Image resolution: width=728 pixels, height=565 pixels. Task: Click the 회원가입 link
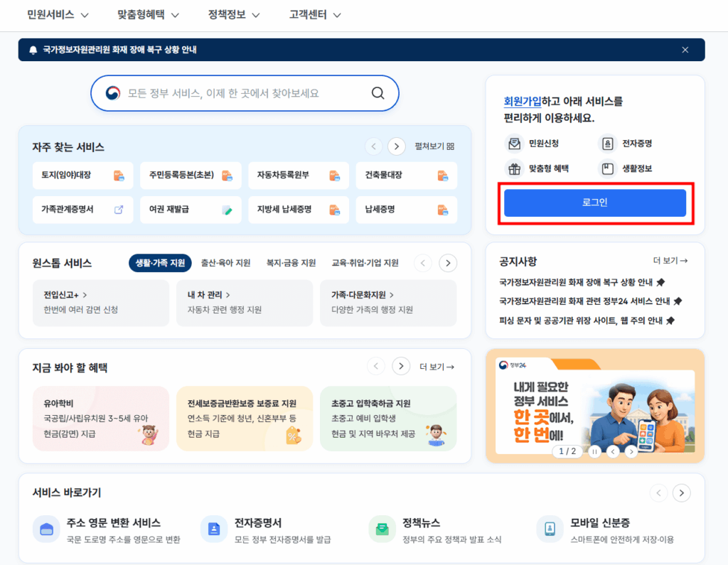pyautogui.click(x=523, y=101)
